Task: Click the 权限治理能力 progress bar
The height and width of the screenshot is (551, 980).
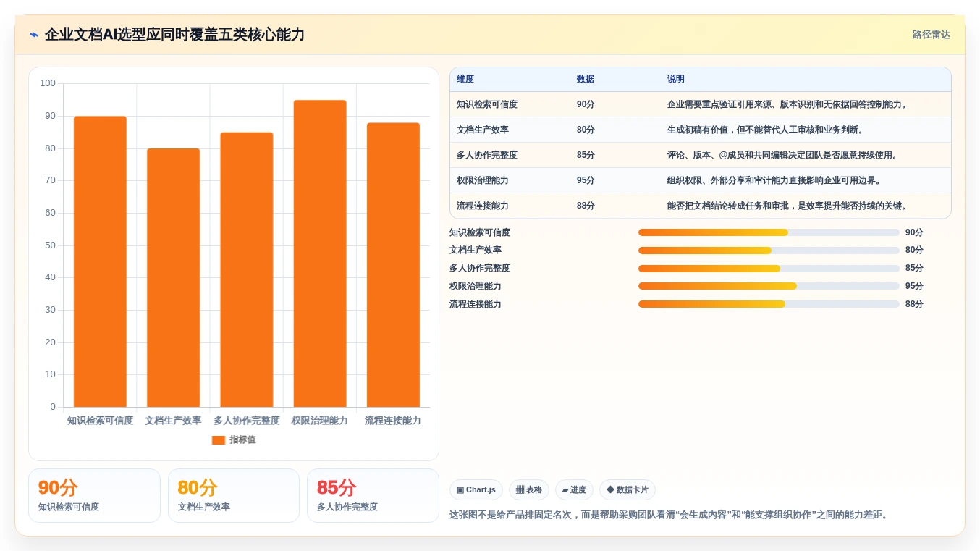Action: pos(769,286)
